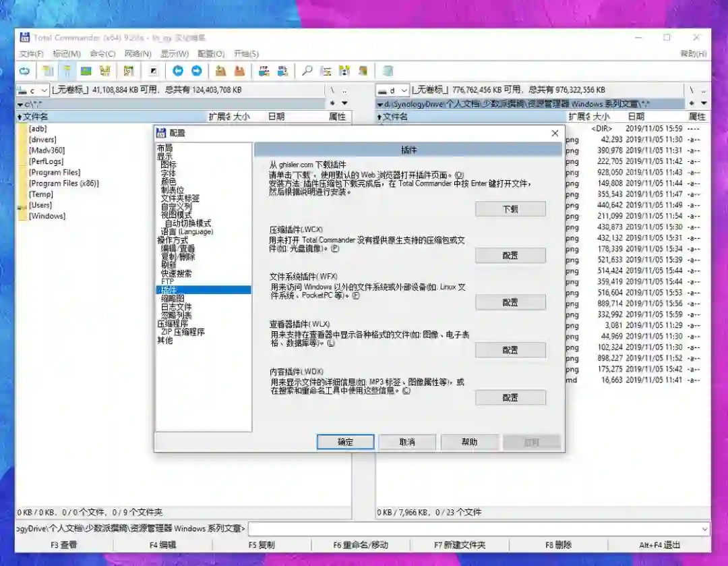Viewport: 728px width, 566px height.
Task: Close the 配置 dialog with X
Action: 555,134
